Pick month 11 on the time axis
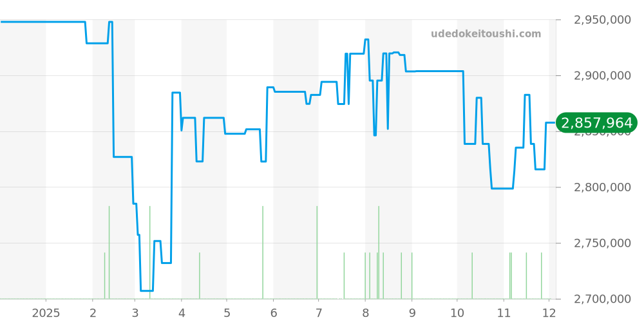The width and height of the screenshot is (644, 322). (x=503, y=313)
